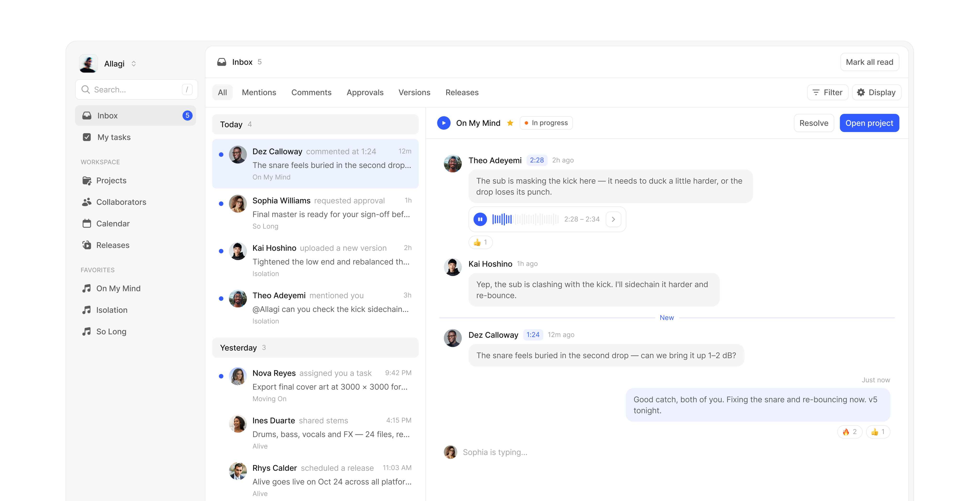Pause the 2:28 audio clip
Image resolution: width=980 pixels, height=501 pixels.
click(480, 219)
